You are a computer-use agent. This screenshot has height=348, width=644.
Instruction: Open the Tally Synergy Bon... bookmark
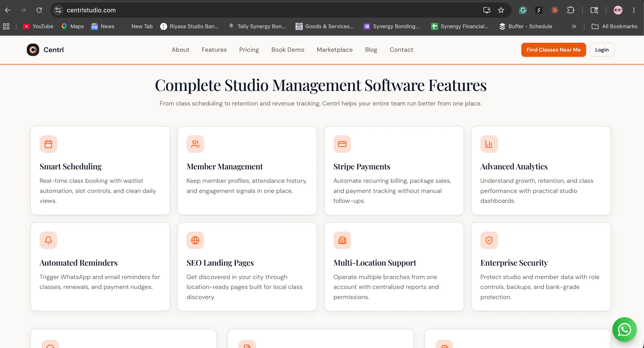click(257, 26)
